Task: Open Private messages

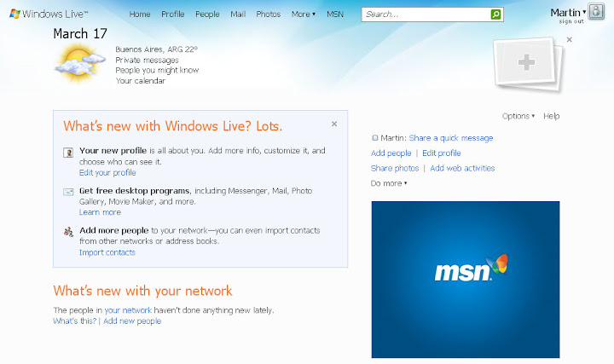Action: tap(147, 61)
